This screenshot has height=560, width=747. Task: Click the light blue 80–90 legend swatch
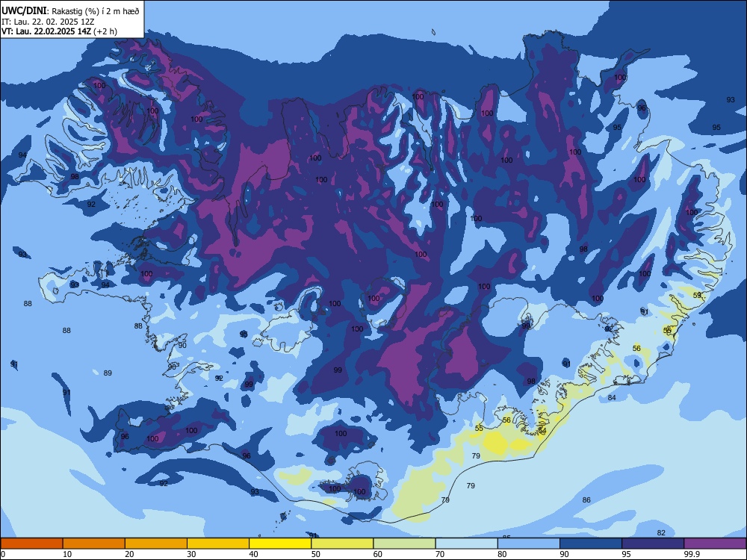(x=529, y=544)
